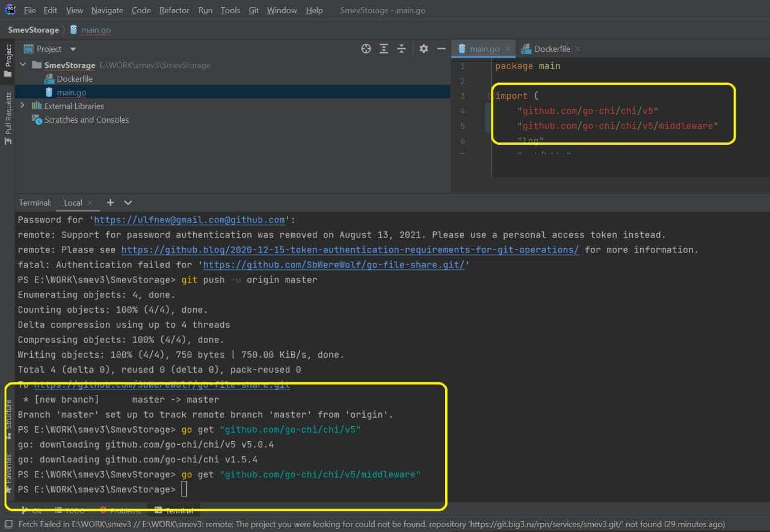Open the Code menu
Screen dimensions: 770x532
141,10
